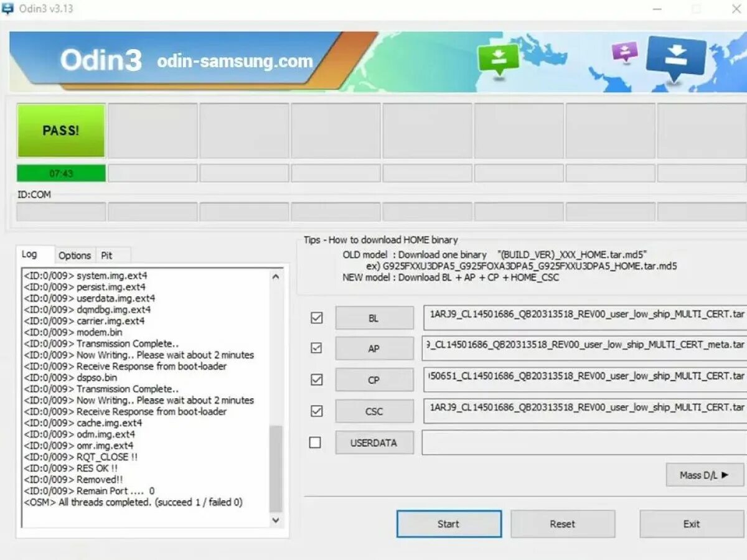Select log line 'system.img.ext4'
747x560 pixels.
[x=86, y=275]
